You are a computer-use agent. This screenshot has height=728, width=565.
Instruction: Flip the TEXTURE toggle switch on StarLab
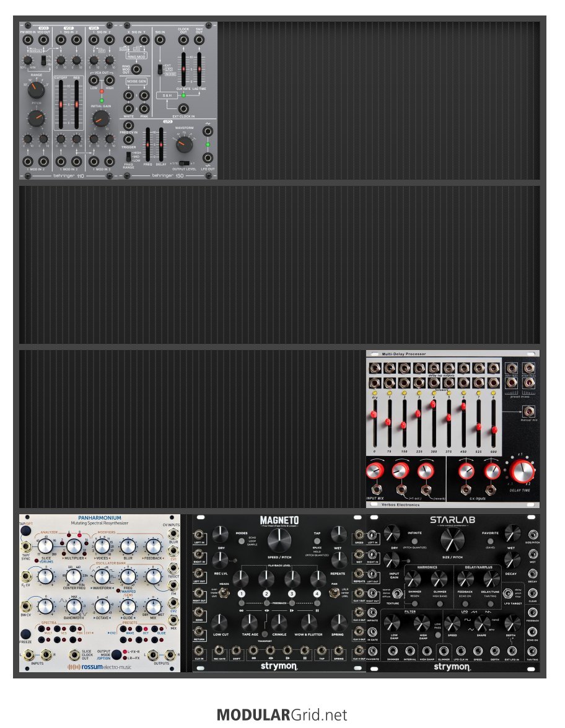(397, 594)
